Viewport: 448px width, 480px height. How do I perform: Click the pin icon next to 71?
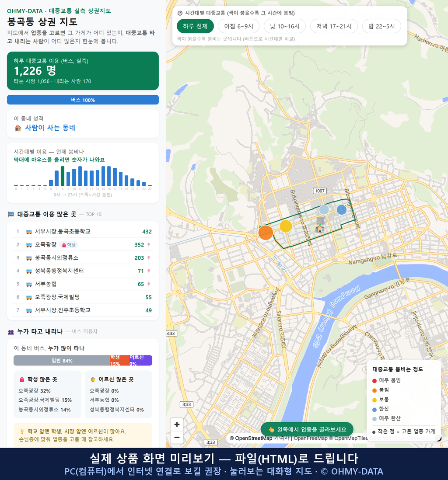[149, 271]
